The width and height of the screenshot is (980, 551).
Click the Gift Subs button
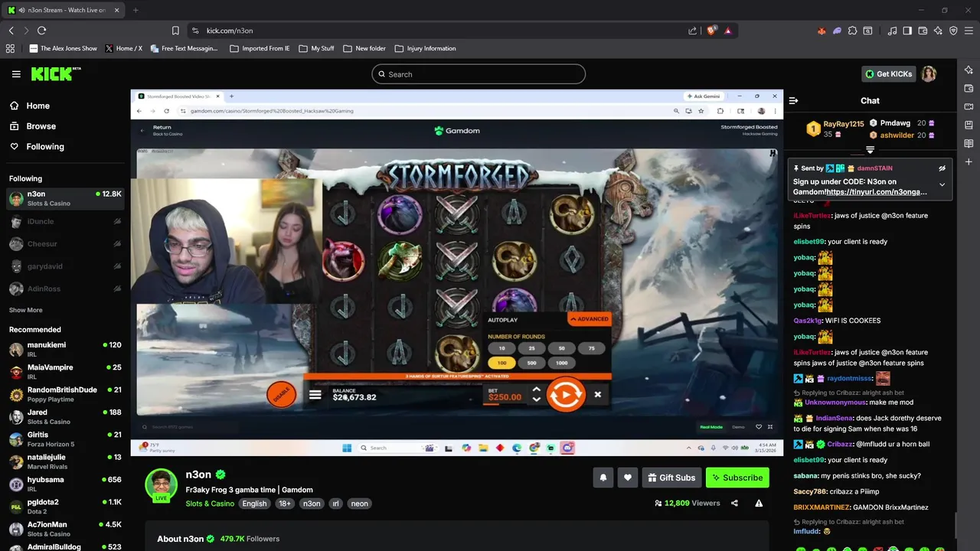point(671,478)
